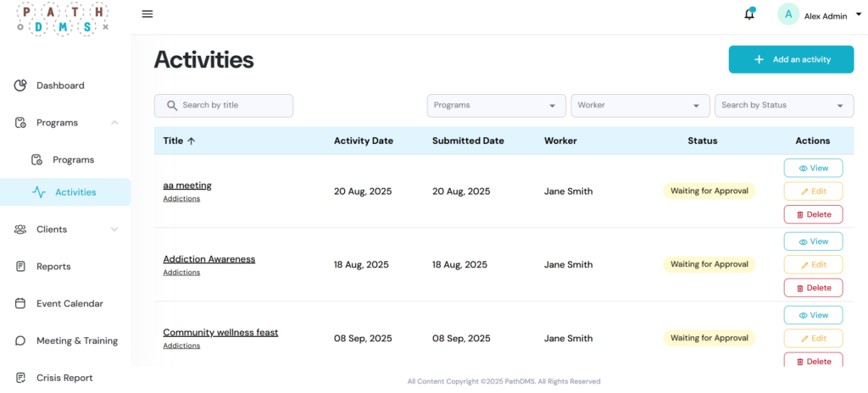
Task: Sort by Title column arrow
Action: click(x=191, y=141)
